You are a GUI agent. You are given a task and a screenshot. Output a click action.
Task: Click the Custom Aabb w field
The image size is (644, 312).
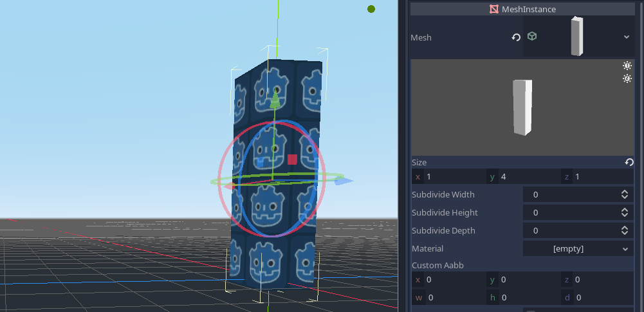point(448,298)
